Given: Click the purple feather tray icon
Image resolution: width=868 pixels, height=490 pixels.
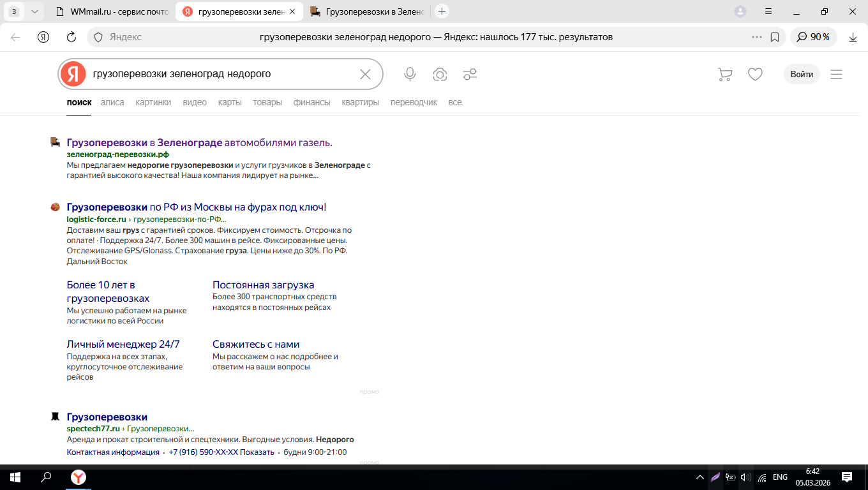Looking at the screenshot, I should click(x=715, y=477).
